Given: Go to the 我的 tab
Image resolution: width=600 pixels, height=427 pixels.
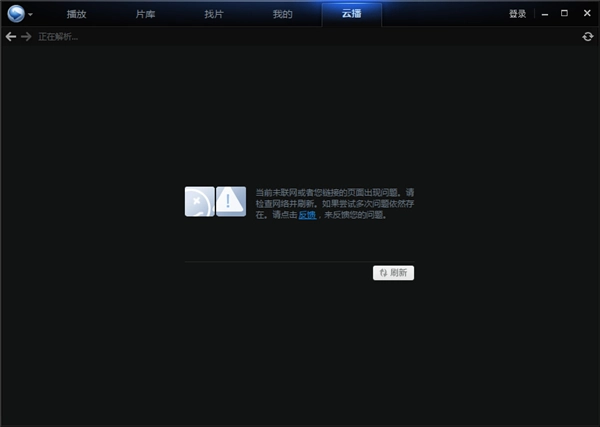Looking at the screenshot, I should [283, 14].
